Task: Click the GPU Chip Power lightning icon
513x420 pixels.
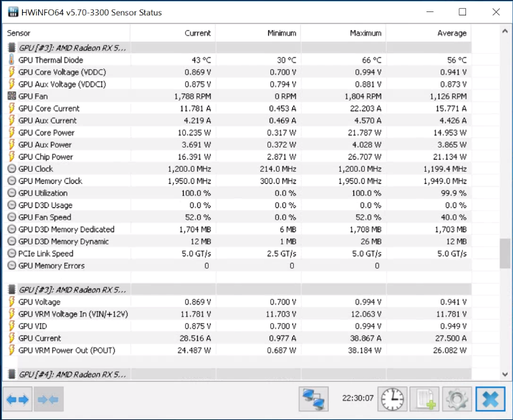Action: [x=11, y=157]
